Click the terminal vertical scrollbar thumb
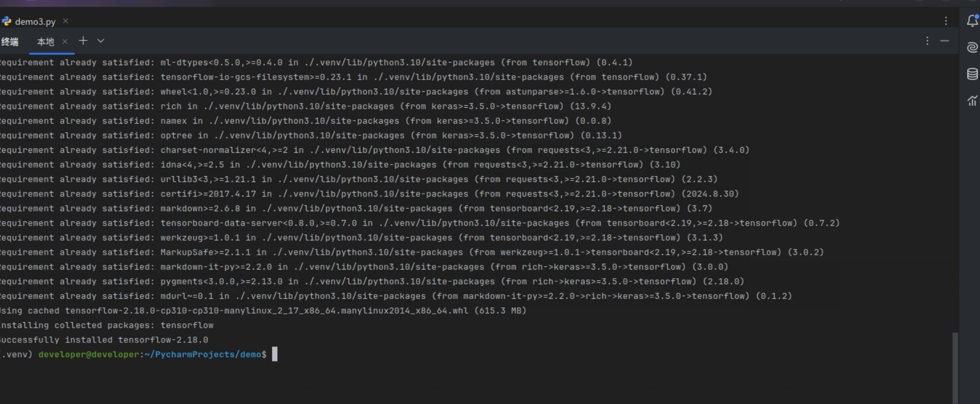 955,366
